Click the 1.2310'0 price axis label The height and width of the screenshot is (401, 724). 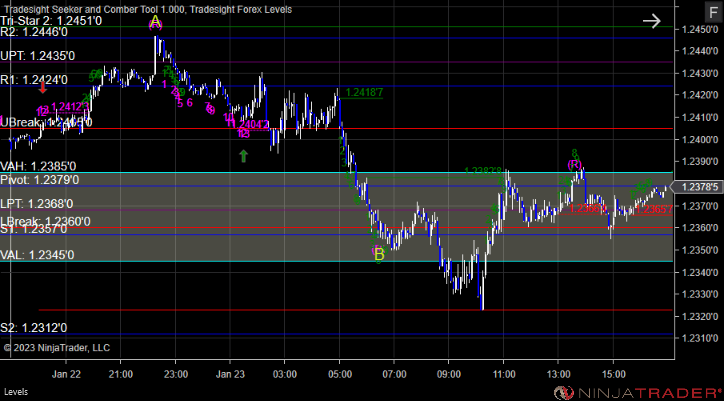702,338
